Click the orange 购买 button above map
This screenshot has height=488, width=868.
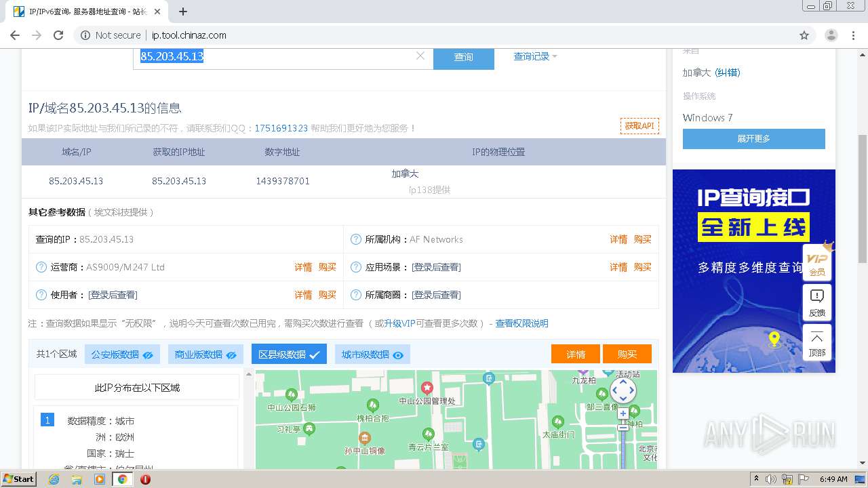pos(627,354)
